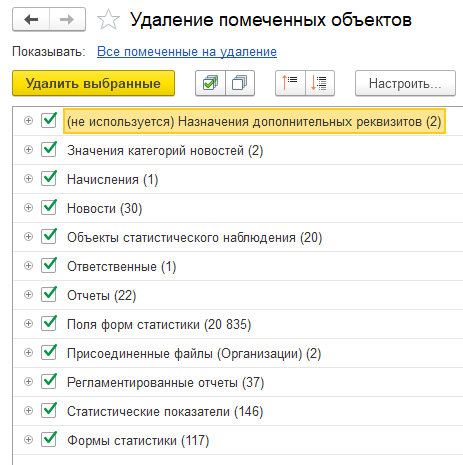Go forward with the right arrow button

(x=67, y=20)
